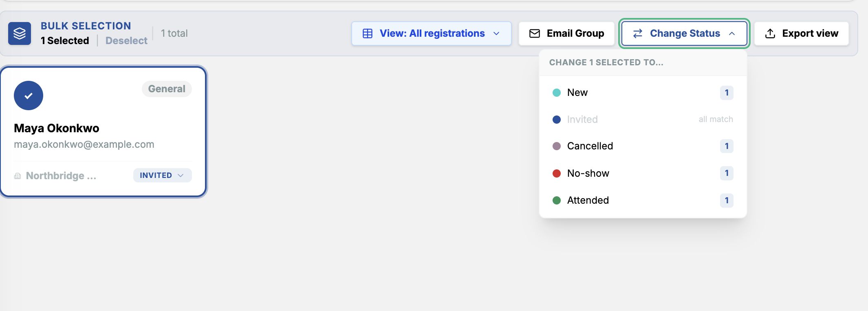Click the green dot beside Attended
This screenshot has height=311, width=868.
(x=557, y=200)
